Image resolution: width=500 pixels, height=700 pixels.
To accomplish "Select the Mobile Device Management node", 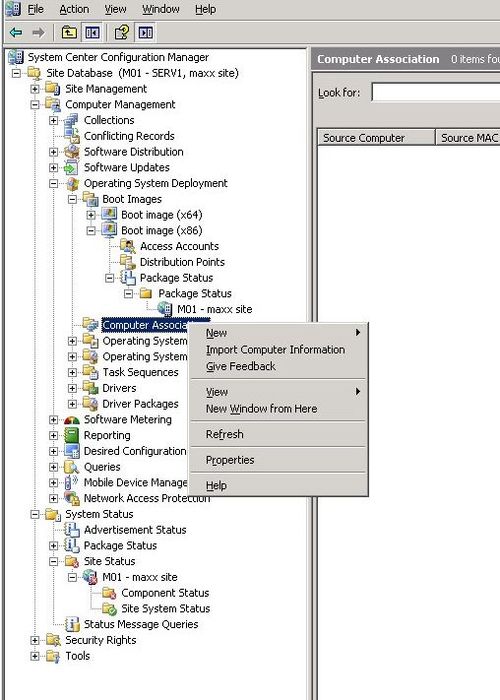I will pyautogui.click(x=135, y=483).
